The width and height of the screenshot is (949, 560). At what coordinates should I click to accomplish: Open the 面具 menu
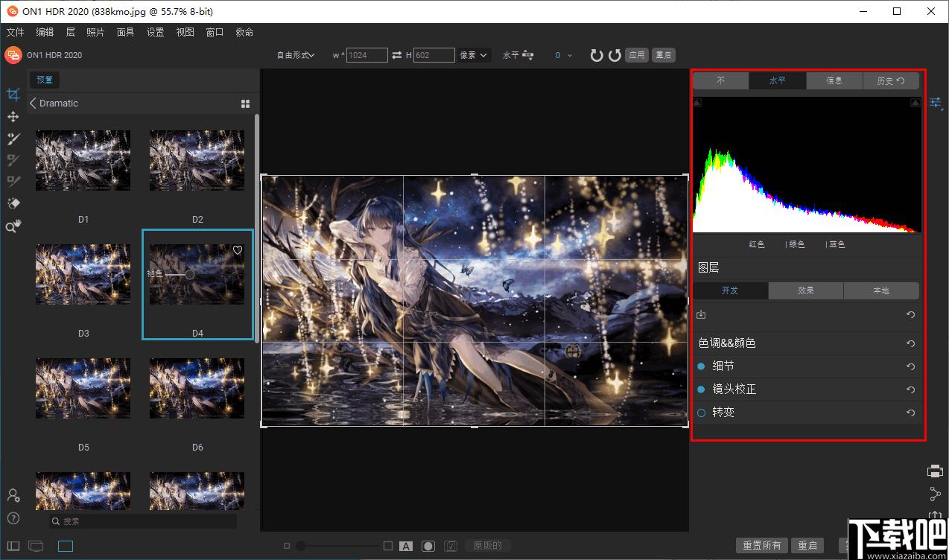[x=125, y=32]
